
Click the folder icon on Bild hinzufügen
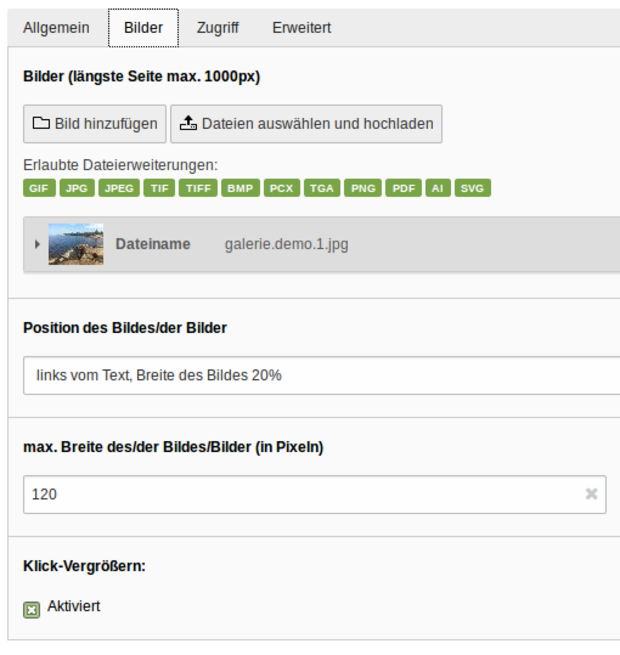coord(41,124)
